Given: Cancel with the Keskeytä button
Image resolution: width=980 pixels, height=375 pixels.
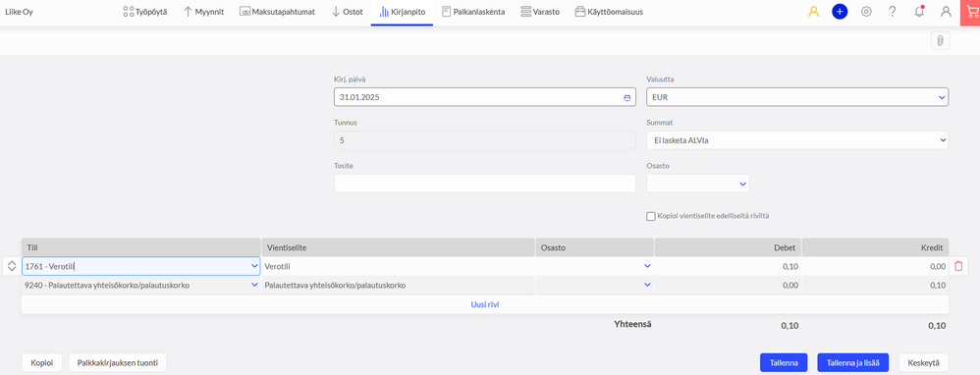Looking at the screenshot, I should coord(923,362).
